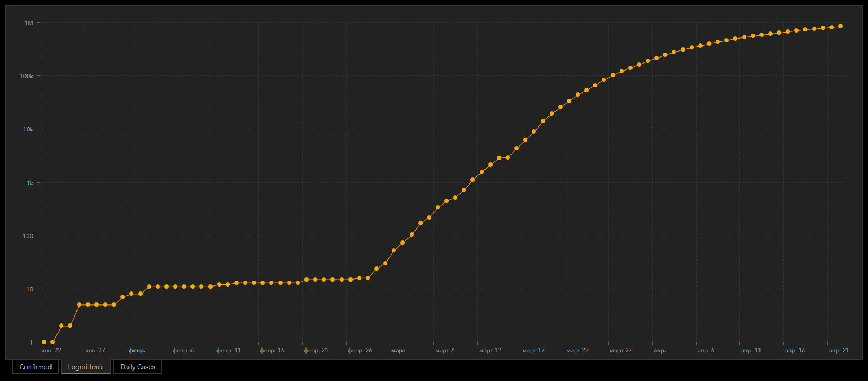
Task: Click the 100 y-axis label
Action: (28, 236)
